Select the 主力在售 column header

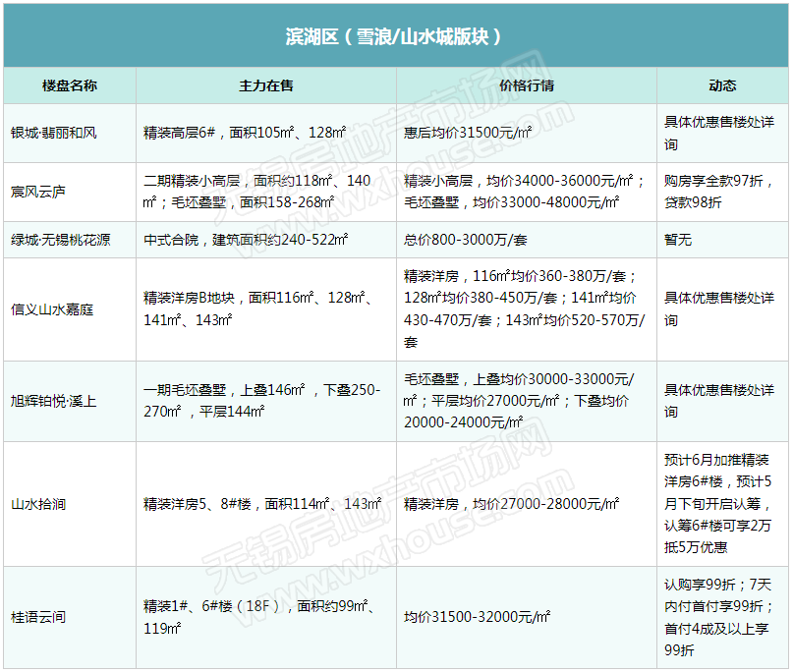[x=265, y=85]
